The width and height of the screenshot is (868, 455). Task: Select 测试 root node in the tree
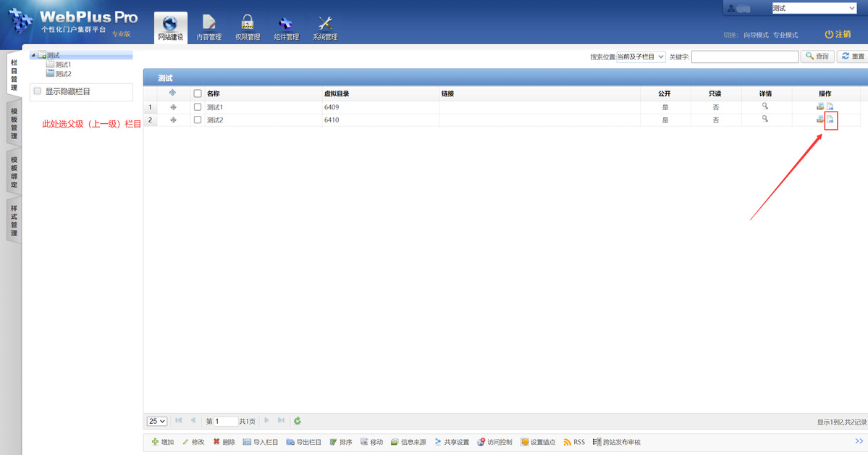point(53,55)
